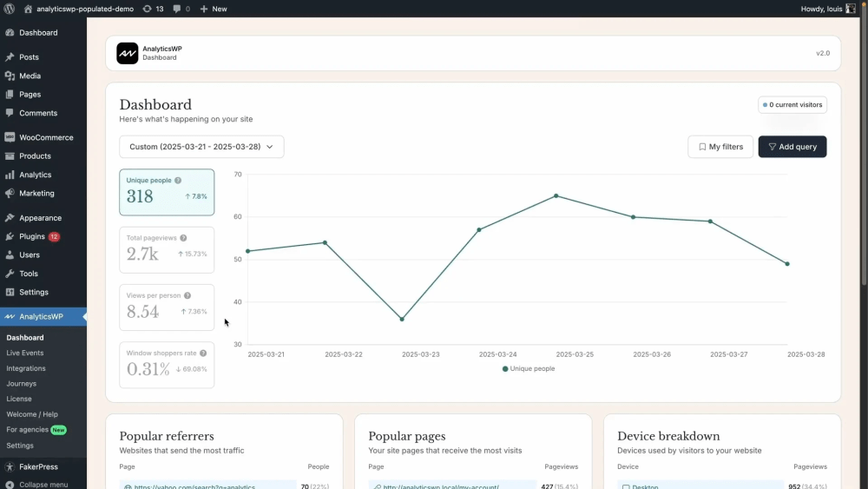The width and height of the screenshot is (868, 489).
Task: Open AnalyticsWP Settings submenu item
Action: pyautogui.click(x=20, y=446)
